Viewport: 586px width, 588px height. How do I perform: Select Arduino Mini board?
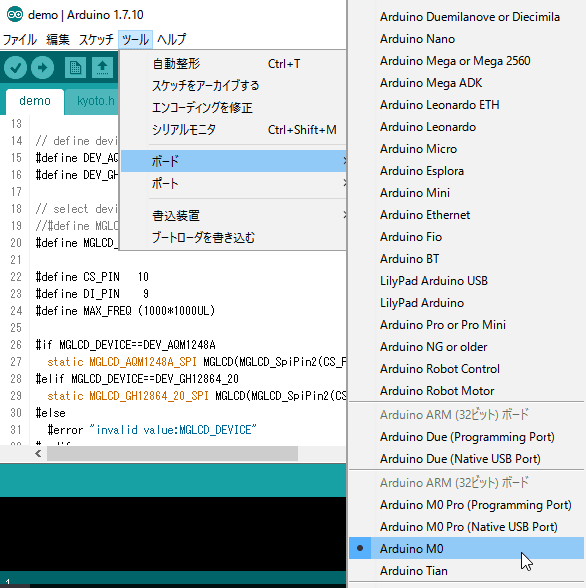pos(466,193)
